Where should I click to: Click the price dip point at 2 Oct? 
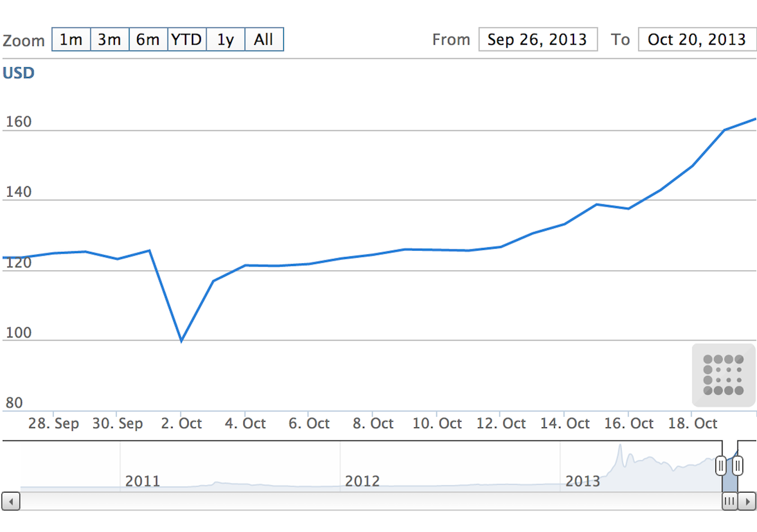pyautogui.click(x=181, y=341)
